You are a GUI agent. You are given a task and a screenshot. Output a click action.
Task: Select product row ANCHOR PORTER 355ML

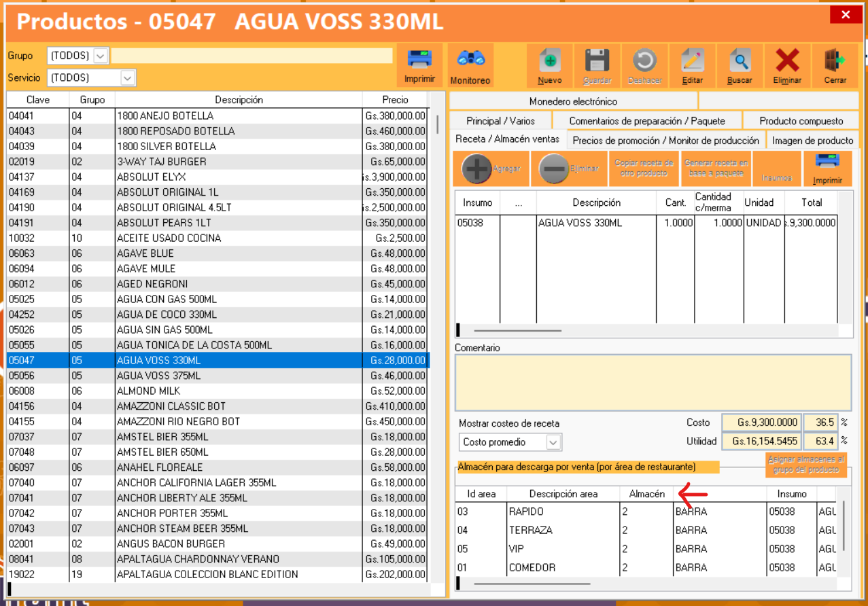point(218,513)
